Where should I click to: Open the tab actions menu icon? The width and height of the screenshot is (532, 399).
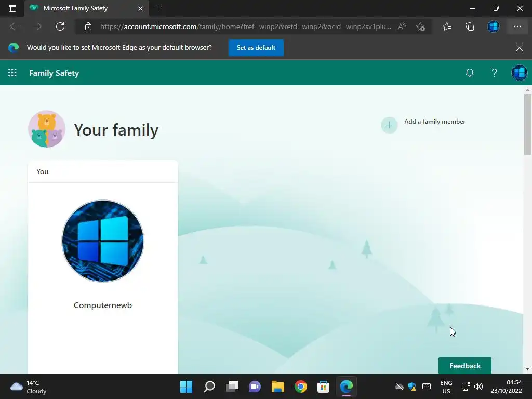coord(12,8)
